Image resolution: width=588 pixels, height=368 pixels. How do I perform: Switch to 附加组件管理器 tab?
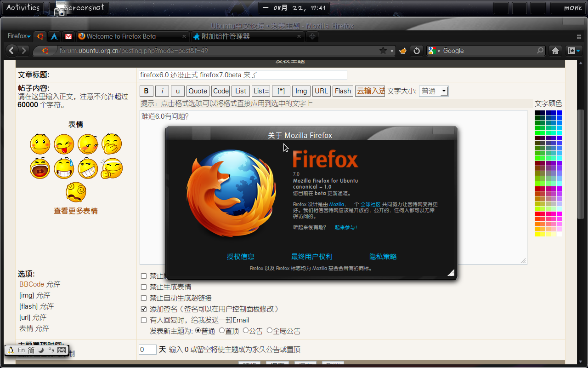248,36
